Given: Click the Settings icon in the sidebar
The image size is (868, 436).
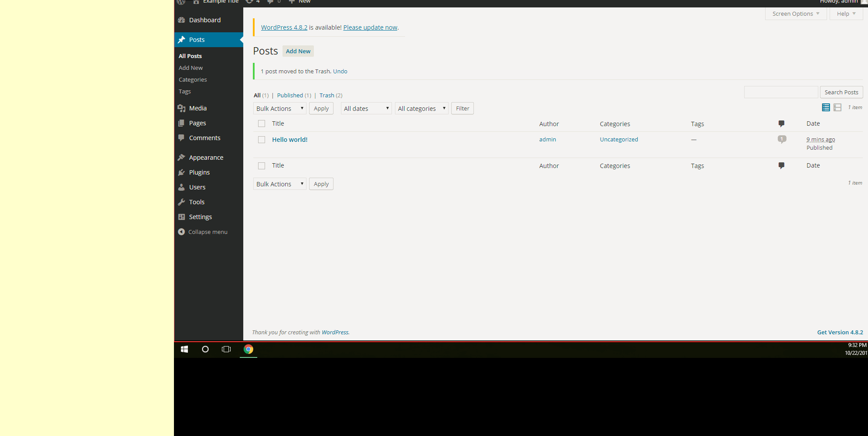Looking at the screenshot, I should click(x=181, y=217).
